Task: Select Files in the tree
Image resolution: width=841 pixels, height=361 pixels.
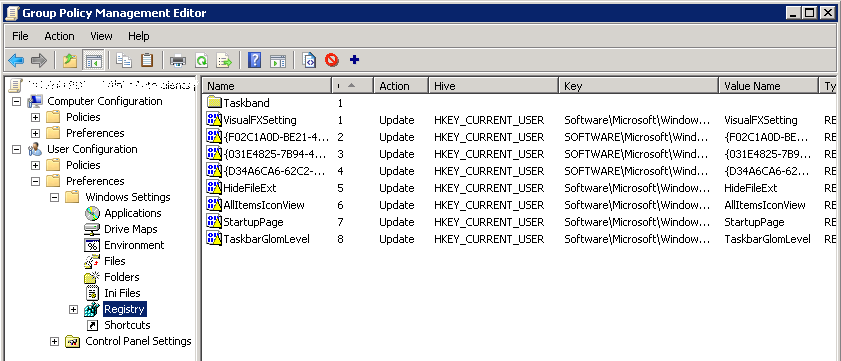Action: coord(115,261)
